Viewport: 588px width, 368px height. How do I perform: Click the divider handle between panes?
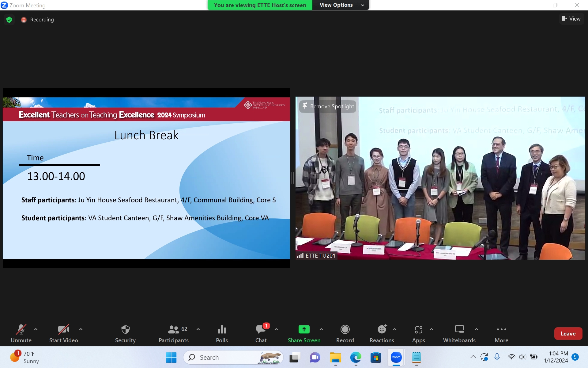pos(292,178)
